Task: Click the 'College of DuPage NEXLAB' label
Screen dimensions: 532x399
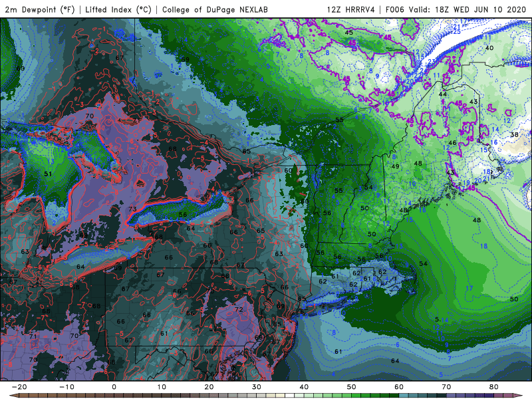Action: [215, 9]
